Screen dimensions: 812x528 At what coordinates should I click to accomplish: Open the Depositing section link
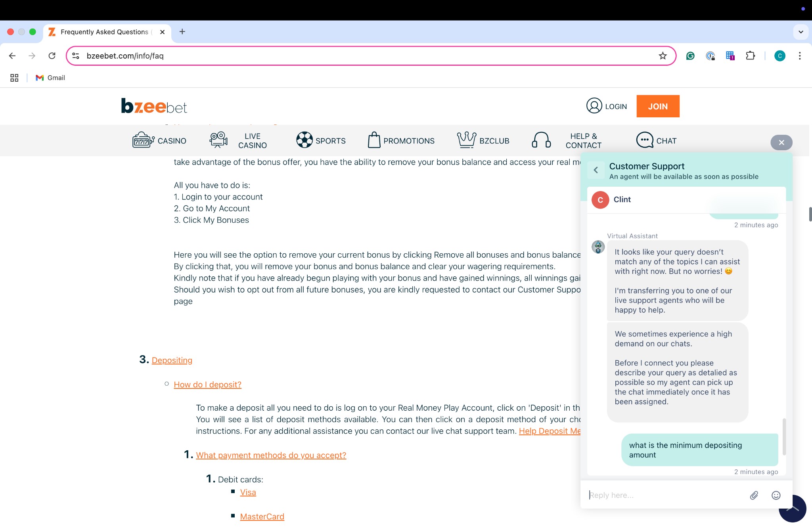[x=172, y=360]
